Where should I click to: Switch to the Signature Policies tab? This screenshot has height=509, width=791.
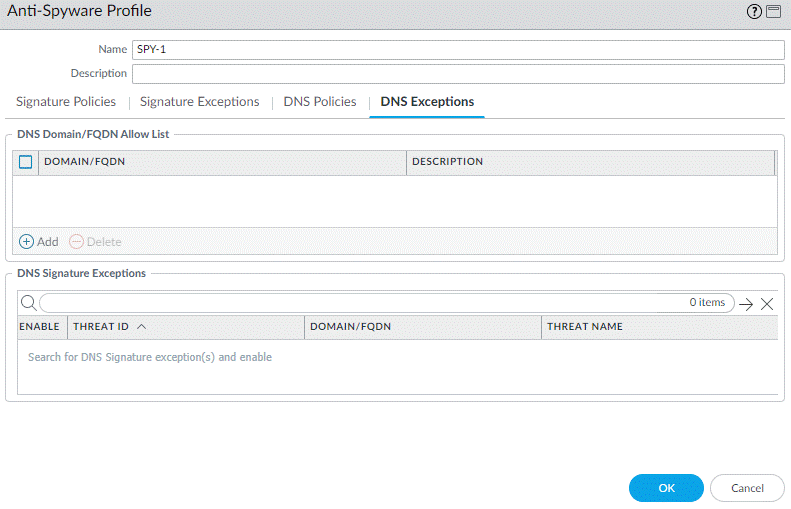(66, 102)
